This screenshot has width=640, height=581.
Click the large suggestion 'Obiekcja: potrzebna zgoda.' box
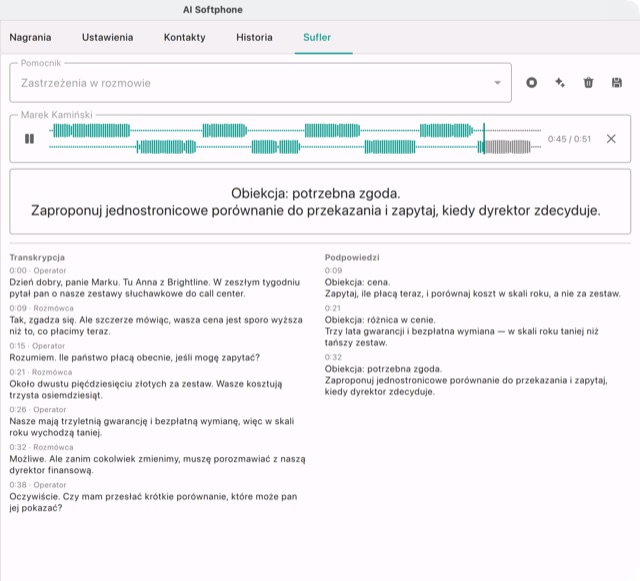tap(320, 202)
